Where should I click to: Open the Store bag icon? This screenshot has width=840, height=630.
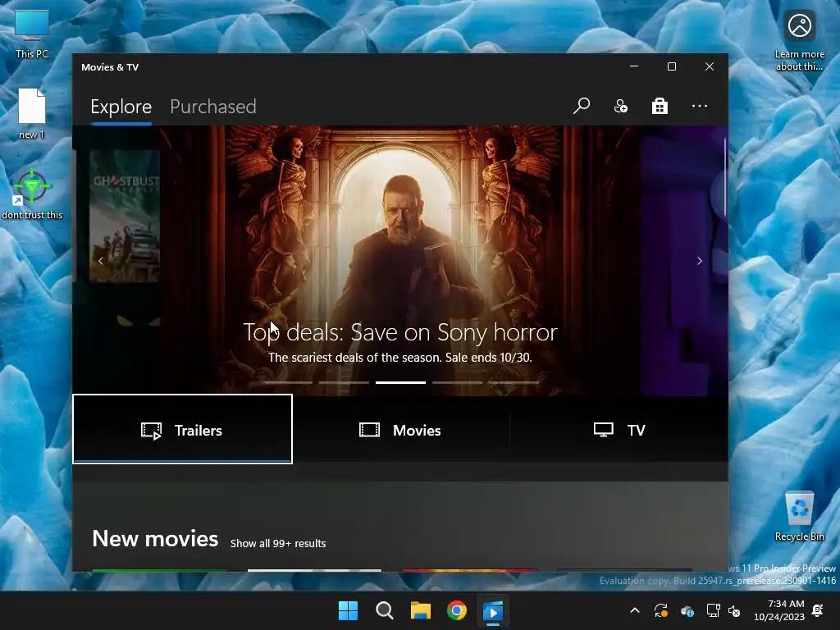(x=660, y=106)
